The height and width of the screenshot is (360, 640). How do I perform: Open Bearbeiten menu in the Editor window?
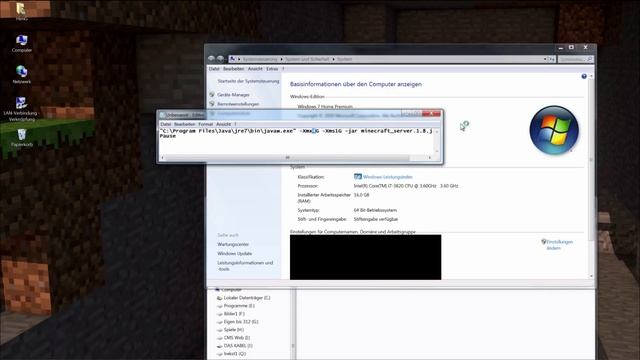[184, 124]
